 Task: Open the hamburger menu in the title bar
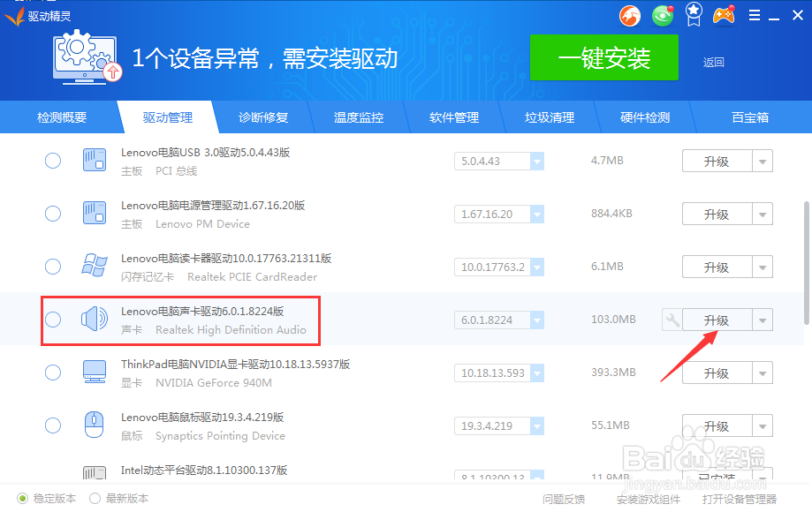pyautogui.click(x=755, y=15)
